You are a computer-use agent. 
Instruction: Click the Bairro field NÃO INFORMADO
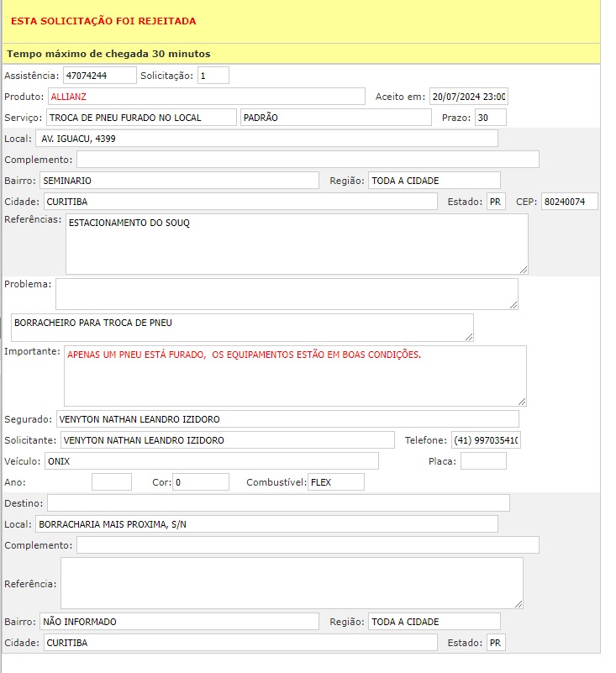(180, 622)
